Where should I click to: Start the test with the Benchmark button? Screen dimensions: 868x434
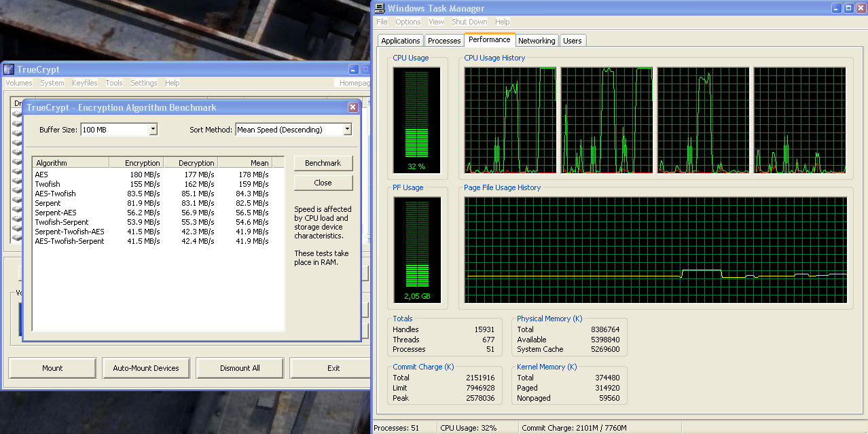[x=323, y=163]
